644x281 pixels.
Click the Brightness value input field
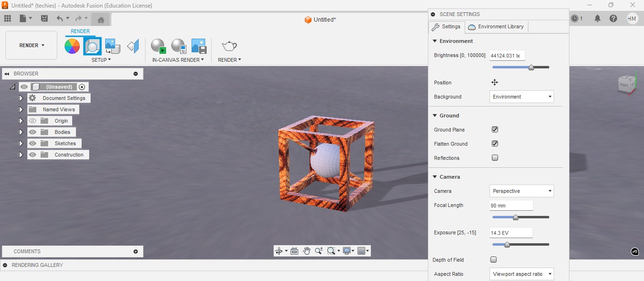pos(507,56)
